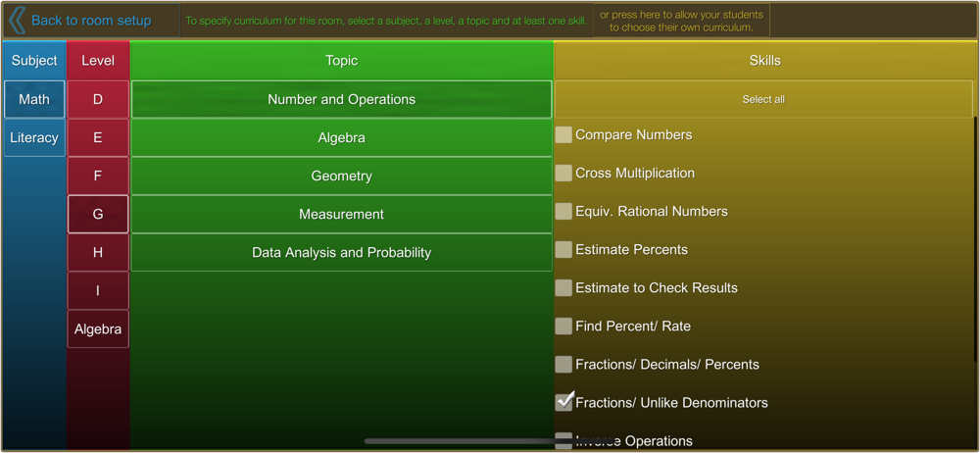The height and width of the screenshot is (453, 980).
Task: Tick the Equiv. Rational Numbers checkbox
Action: coord(563,212)
